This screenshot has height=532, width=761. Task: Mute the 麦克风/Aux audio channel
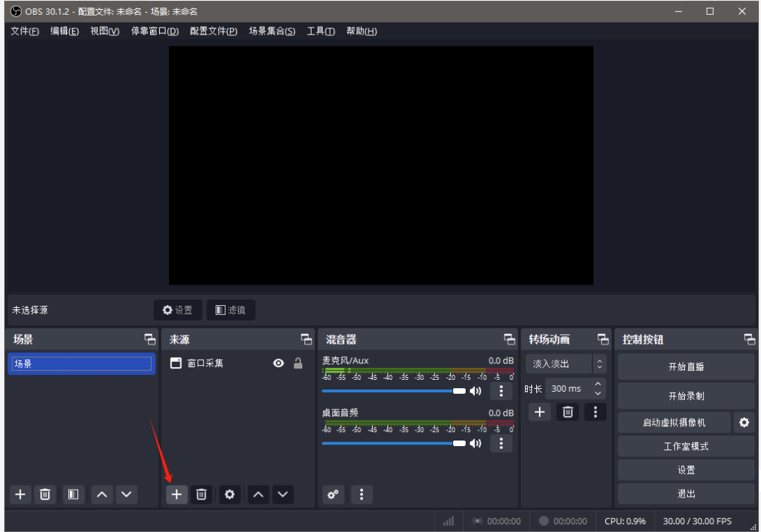(476, 391)
